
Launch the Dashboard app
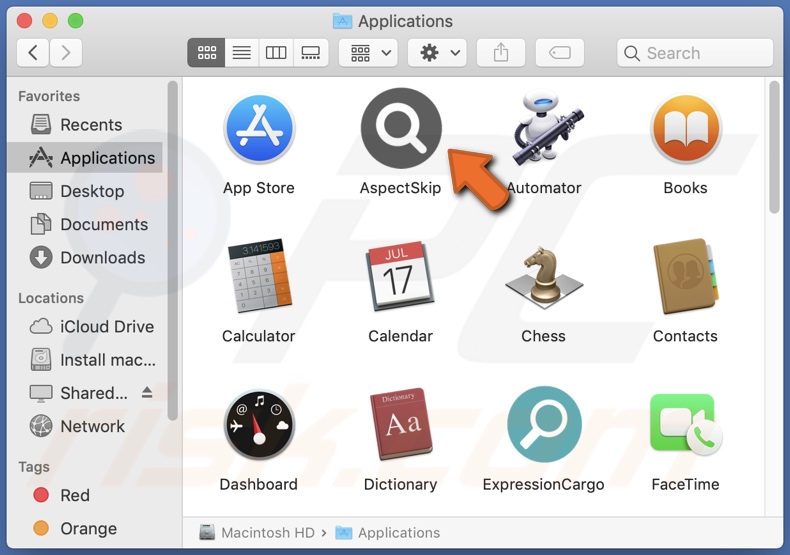(x=259, y=424)
